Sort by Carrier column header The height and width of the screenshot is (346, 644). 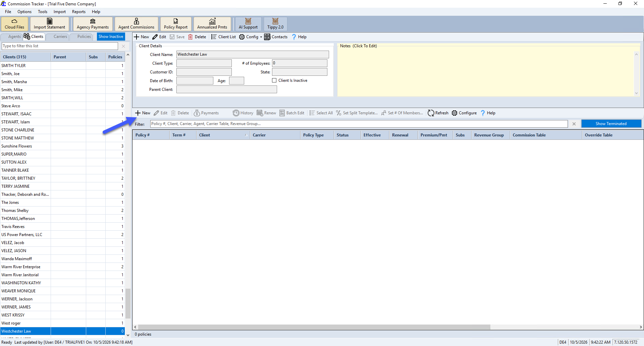point(275,135)
